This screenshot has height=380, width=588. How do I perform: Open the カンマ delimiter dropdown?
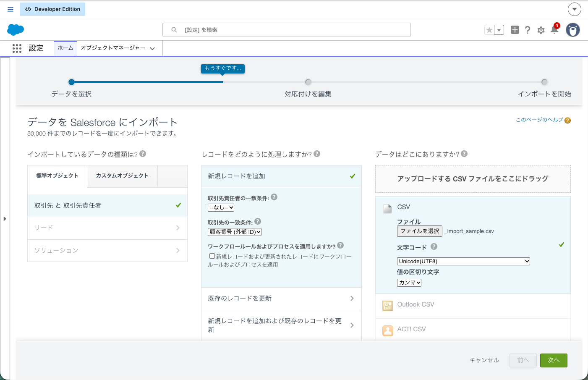point(409,283)
